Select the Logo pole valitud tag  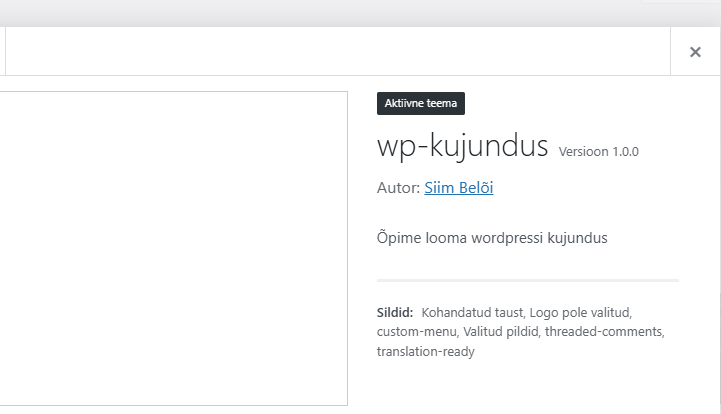[x=580, y=312]
